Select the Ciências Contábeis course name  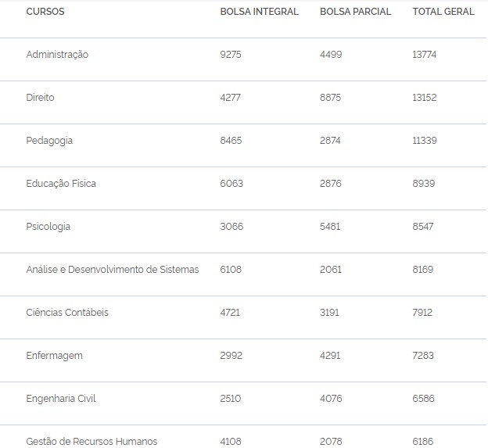[67, 313]
